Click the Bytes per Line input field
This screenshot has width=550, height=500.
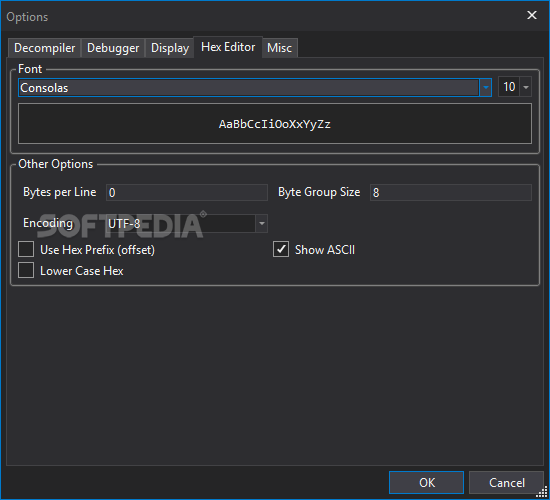(x=187, y=193)
